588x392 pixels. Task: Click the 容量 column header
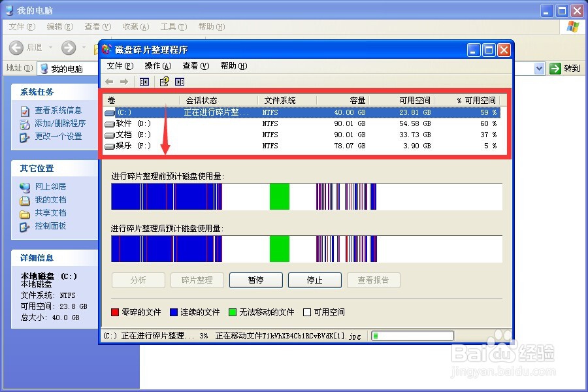(357, 99)
